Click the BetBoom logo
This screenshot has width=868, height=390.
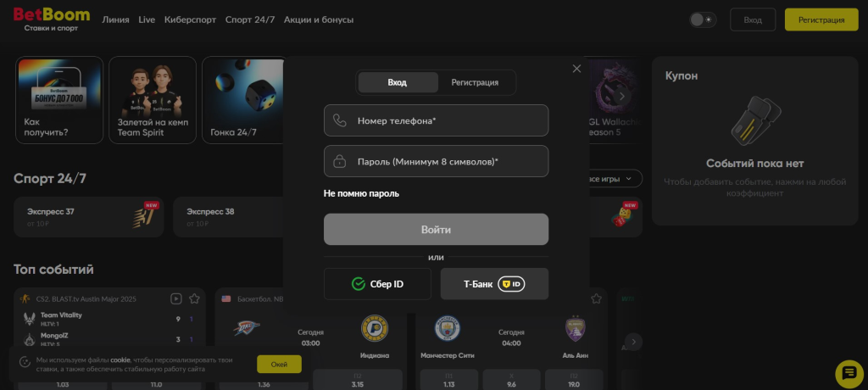pyautogui.click(x=52, y=19)
